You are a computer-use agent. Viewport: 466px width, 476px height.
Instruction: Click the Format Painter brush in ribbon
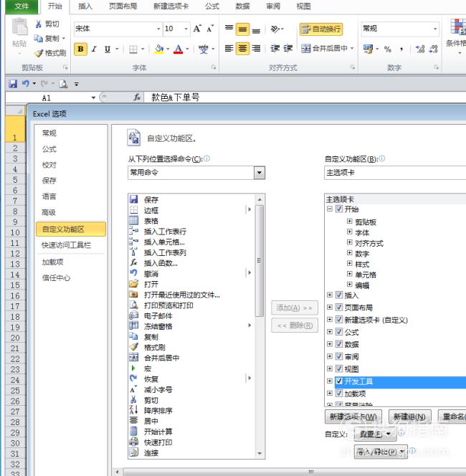[39, 53]
